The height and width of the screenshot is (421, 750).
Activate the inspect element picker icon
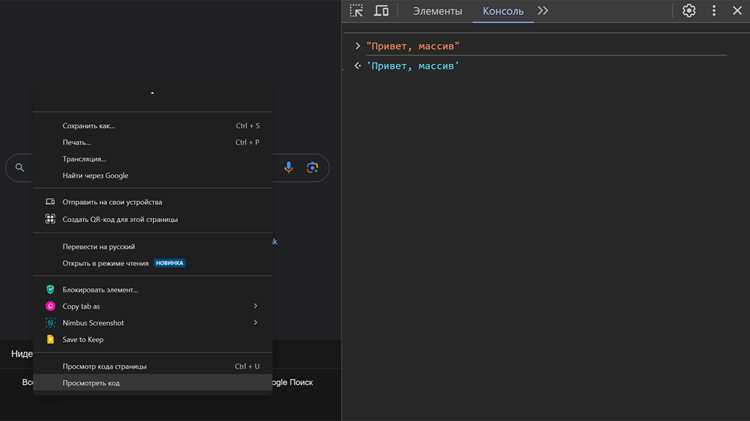(x=356, y=11)
